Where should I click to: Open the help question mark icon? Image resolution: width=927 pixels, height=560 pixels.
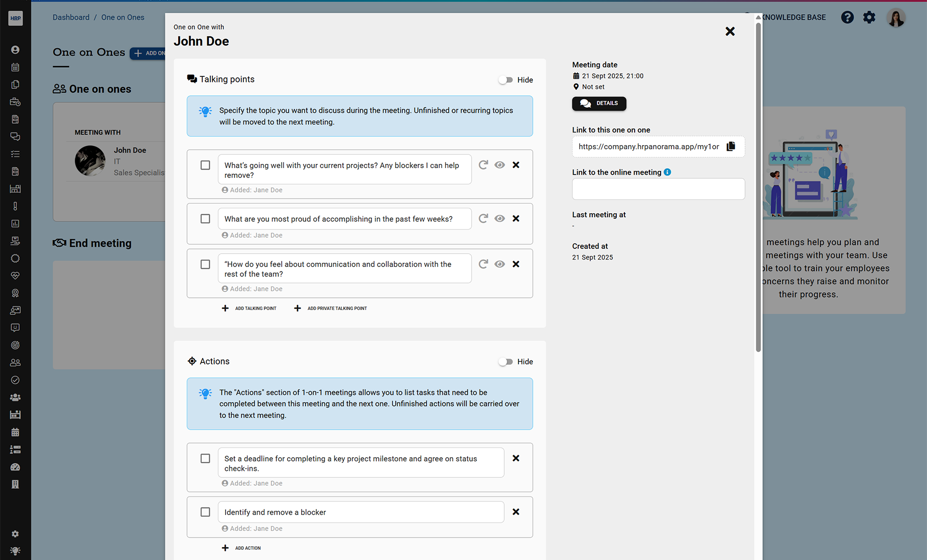847,17
